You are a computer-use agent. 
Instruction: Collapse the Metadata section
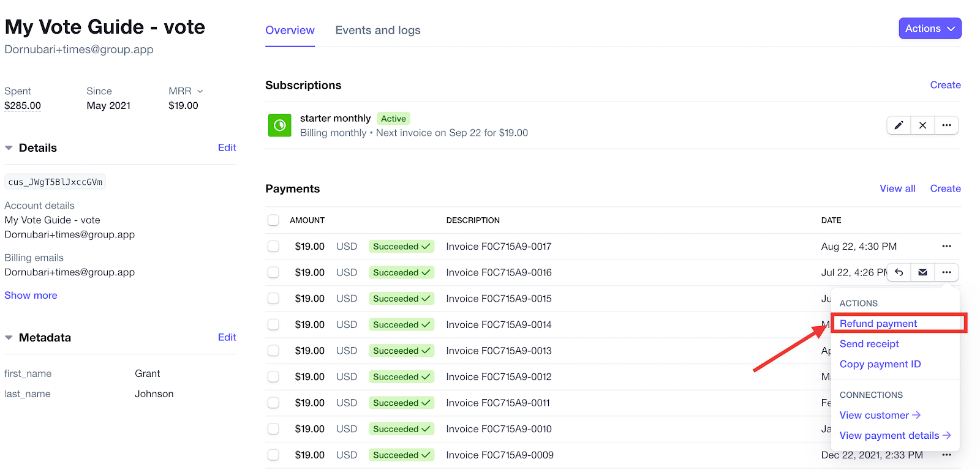click(9, 338)
